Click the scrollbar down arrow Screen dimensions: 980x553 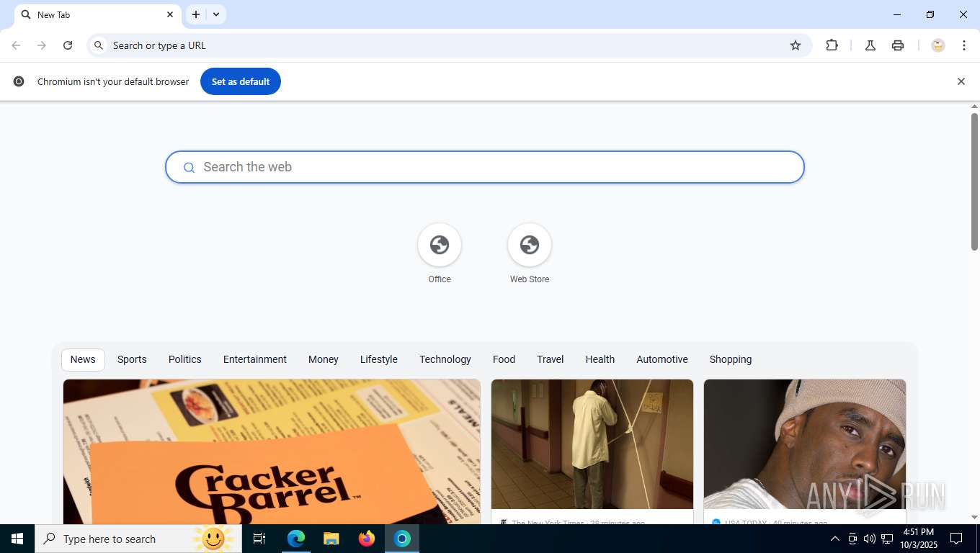(x=974, y=518)
